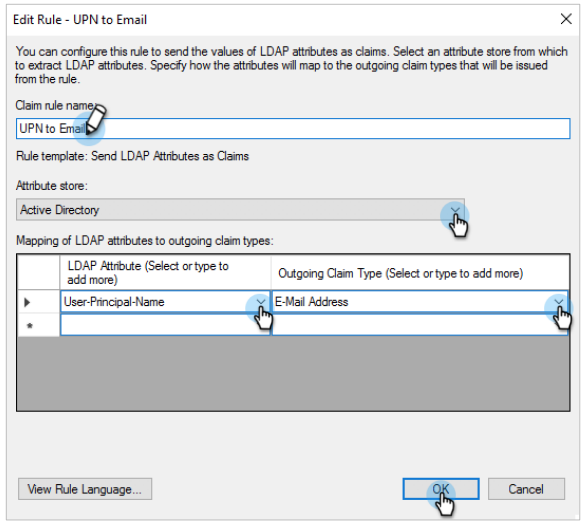Select the Active Directory attribute store box
The width and height of the screenshot is (588, 526).
[x=240, y=210]
